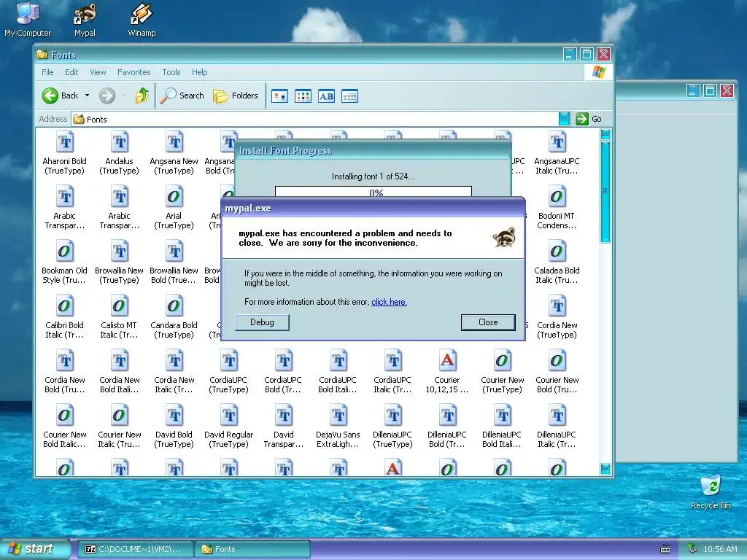Click Windows logo throbber in Fonts

click(599, 72)
